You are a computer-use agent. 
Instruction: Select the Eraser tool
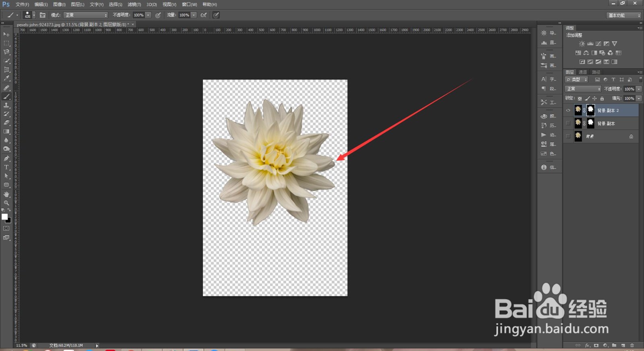click(x=6, y=123)
